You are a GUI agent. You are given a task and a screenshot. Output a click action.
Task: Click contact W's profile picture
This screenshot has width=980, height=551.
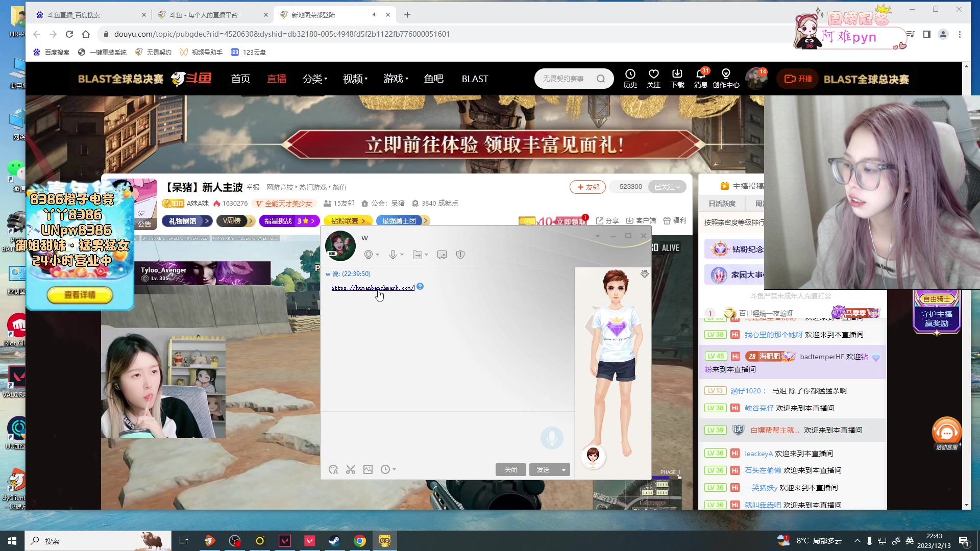340,245
